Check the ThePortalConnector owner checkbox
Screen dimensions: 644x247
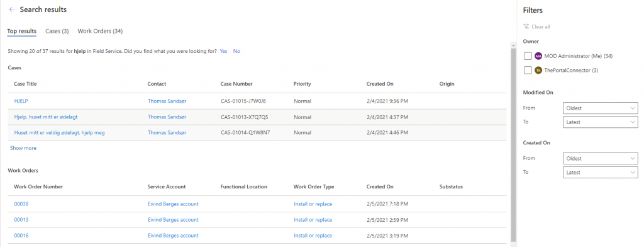coord(528,71)
